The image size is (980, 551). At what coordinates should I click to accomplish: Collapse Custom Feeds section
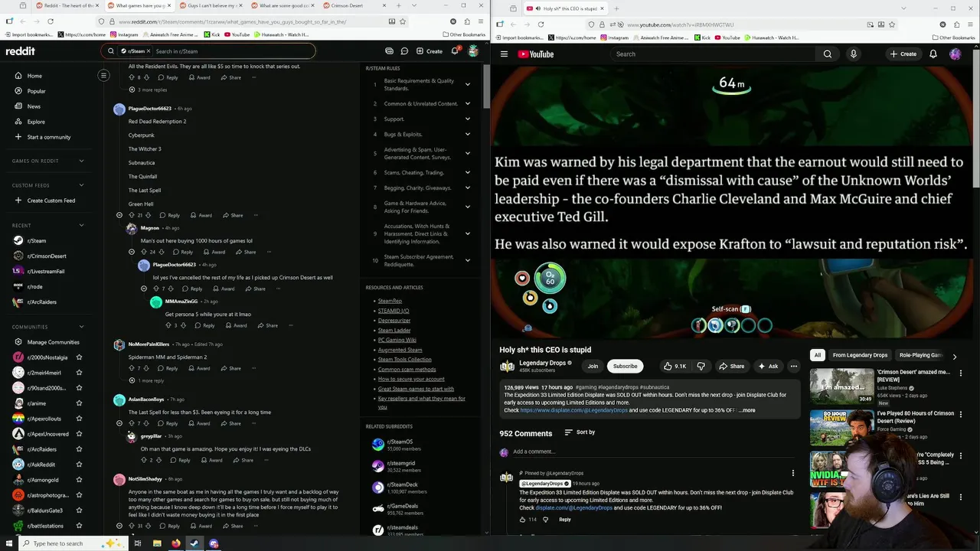(81, 185)
